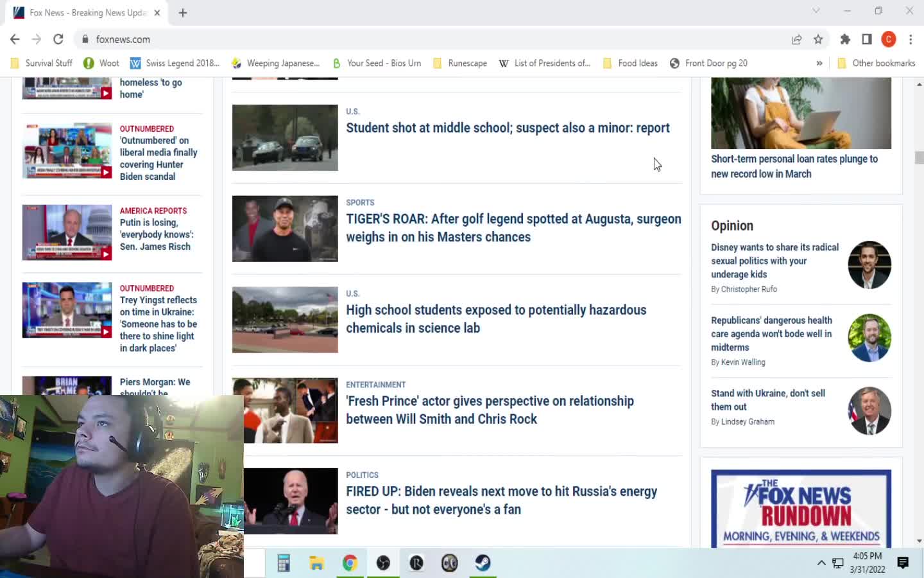924x578 pixels.
Task: Open the Runescape bookmark folder
Action: click(460, 63)
